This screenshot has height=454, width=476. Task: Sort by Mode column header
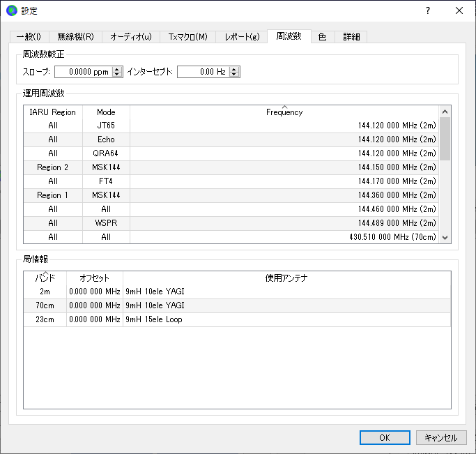106,112
